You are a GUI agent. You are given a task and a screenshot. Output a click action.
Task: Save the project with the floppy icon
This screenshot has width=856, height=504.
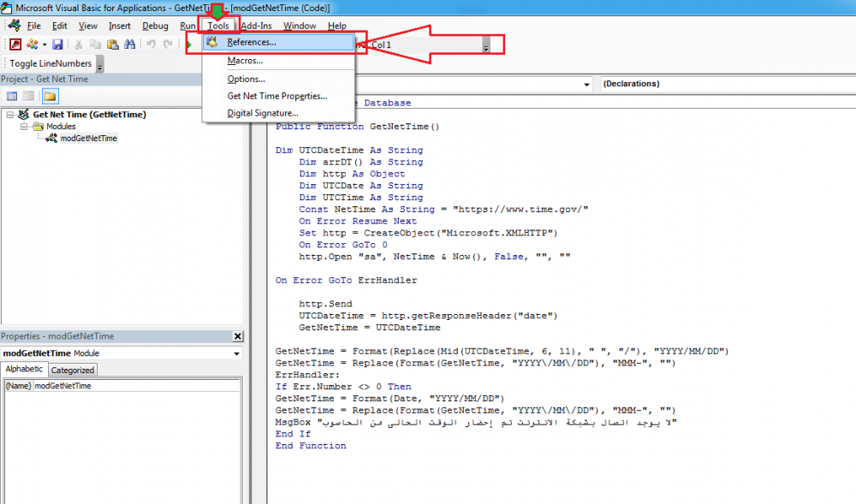tap(57, 44)
